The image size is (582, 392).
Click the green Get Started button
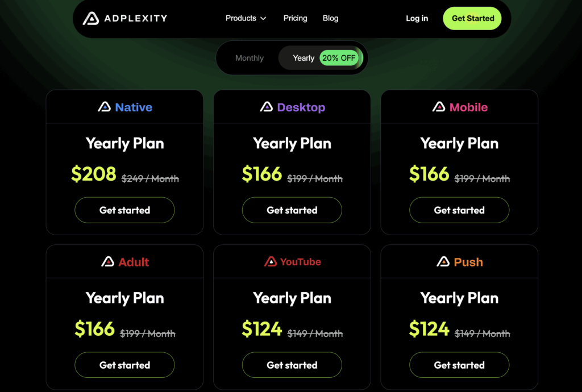pyautogui.click(x=472, y=18)
